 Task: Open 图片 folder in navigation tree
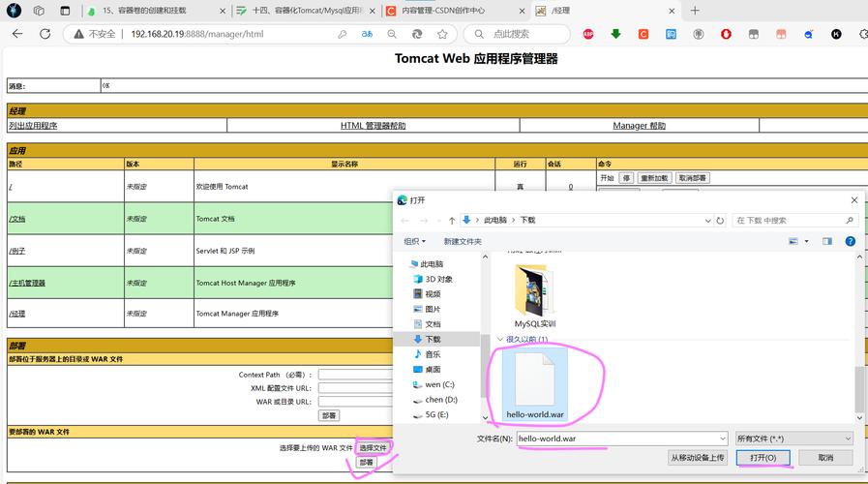pos(428,309)
